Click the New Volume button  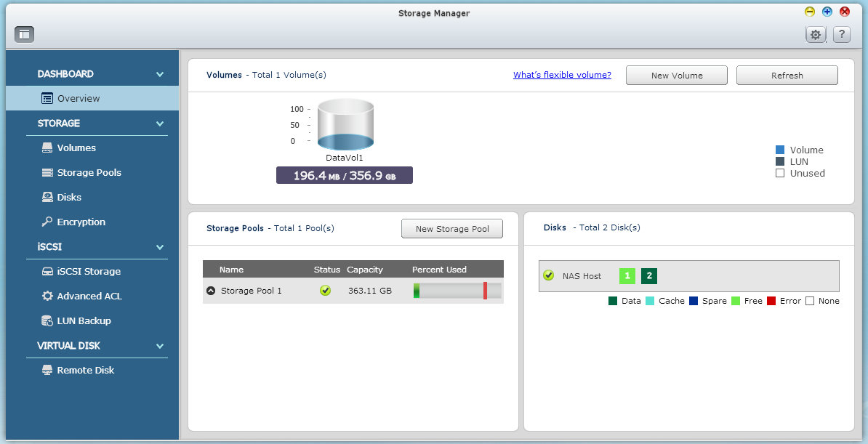coord(677,76)
